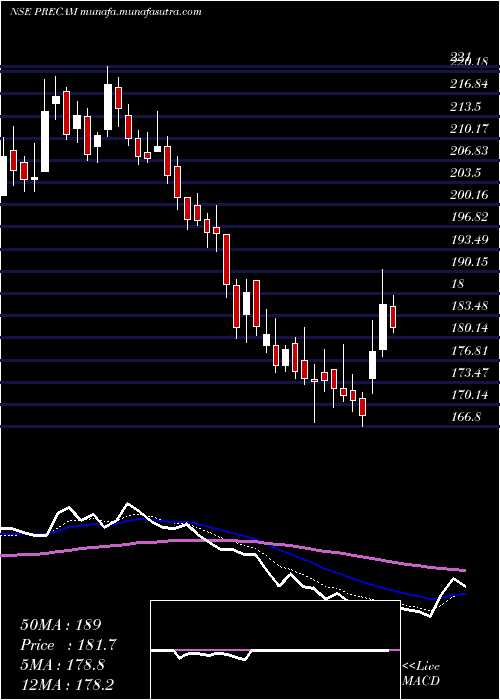
Task: Select the 213.5 price axis label
Action: [466, 107]
